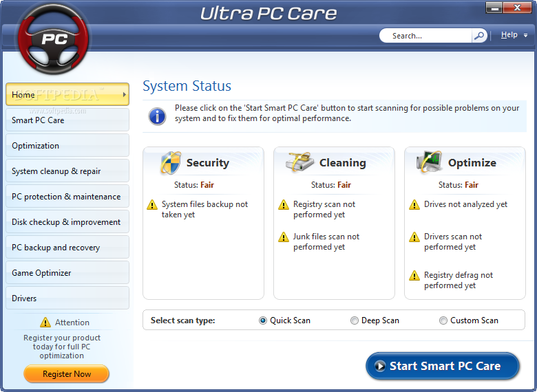
Task: Click into the Search field
Action: coord(425,36)
